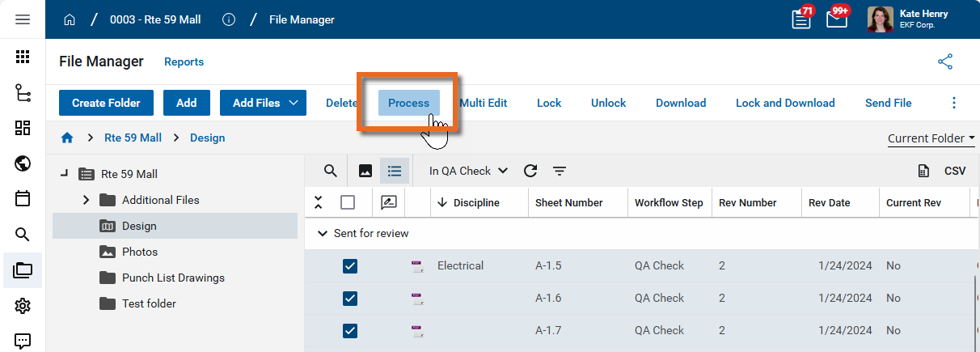980x352 pixels.
Task: Uncheck the checkbox for sheet A-1.5
Action: click(349, 266)
